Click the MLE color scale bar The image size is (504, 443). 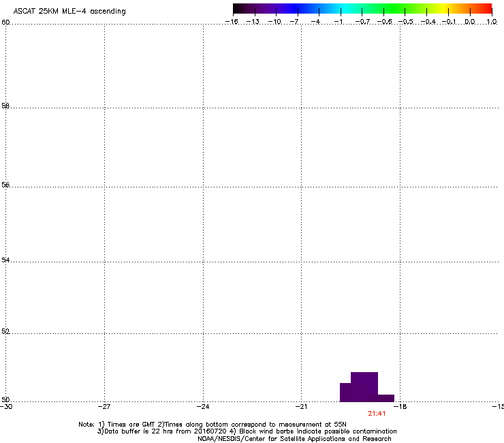pos(362,9)
